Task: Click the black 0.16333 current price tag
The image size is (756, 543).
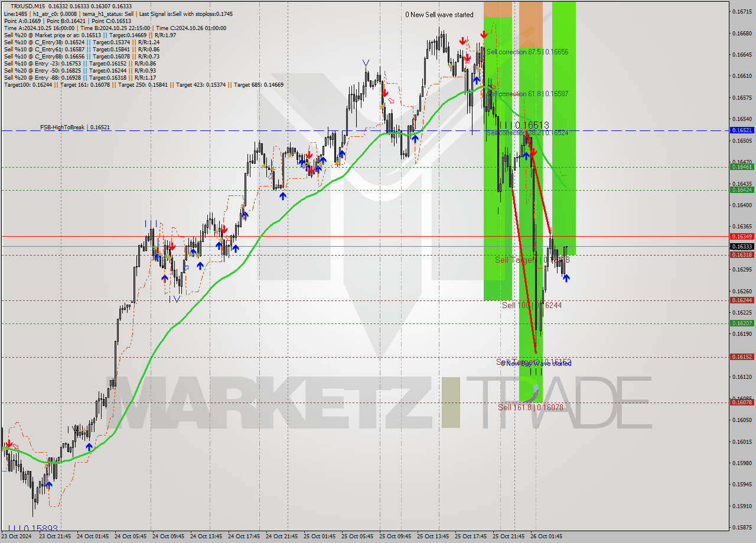Action: pos(742,246)
